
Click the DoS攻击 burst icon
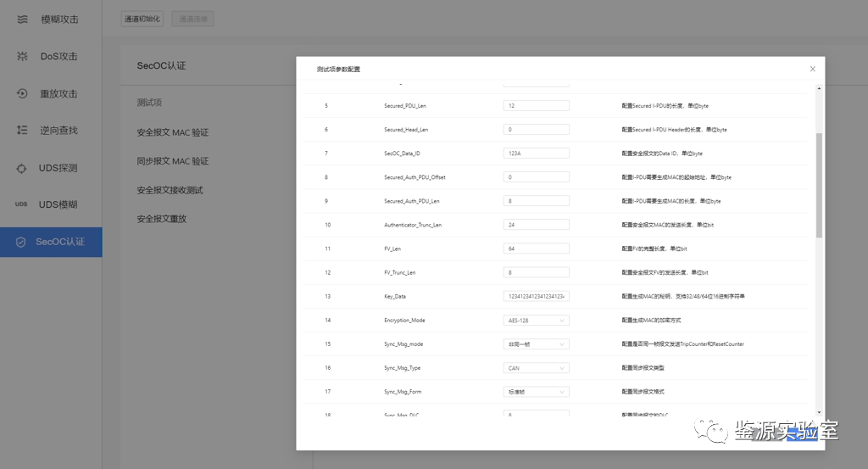[22, 56]
